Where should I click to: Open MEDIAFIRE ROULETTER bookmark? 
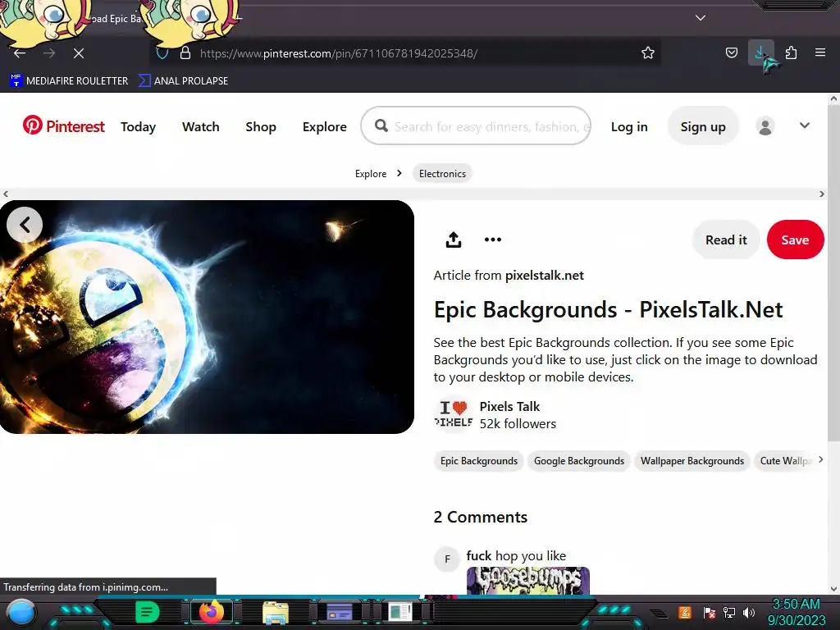pyautogui.click(x=69, y=81)
